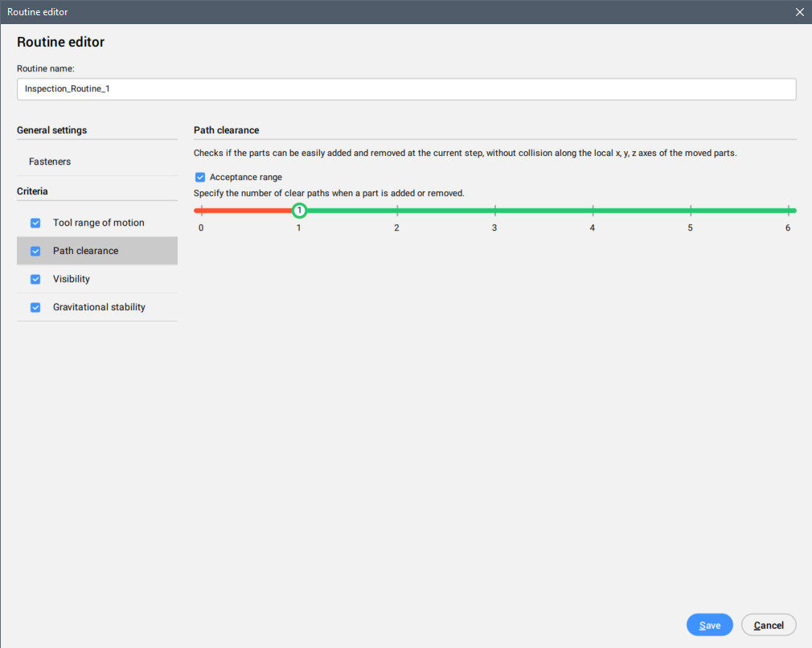Image resolution: width=812 pixels, height=648 pixels.
Task: Disable the Visibility criteria checkbox
Action: tap(35, 279)
